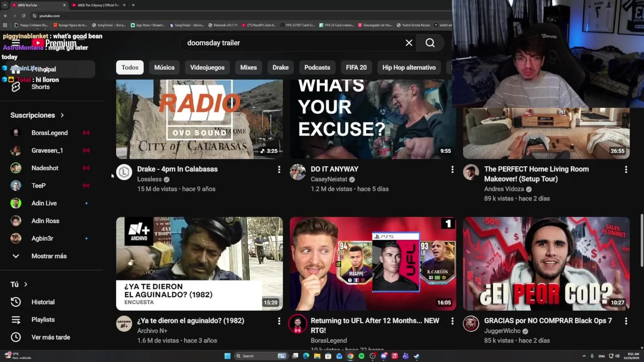Open Adin Ross subscription in sidebar
This screenshot has width=644, height=362.
click(x=51, y=221)
